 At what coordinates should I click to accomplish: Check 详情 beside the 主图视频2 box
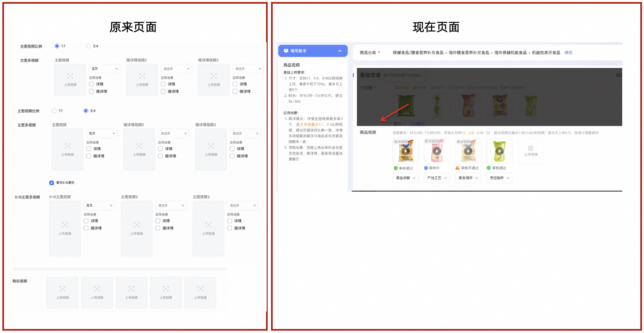[x=158, y=221]
